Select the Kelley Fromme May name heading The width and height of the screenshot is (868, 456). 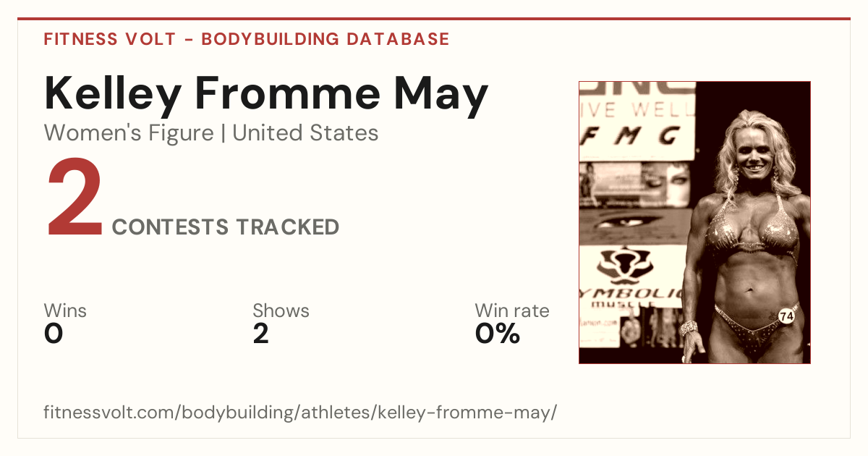click(x=266, y=94)
